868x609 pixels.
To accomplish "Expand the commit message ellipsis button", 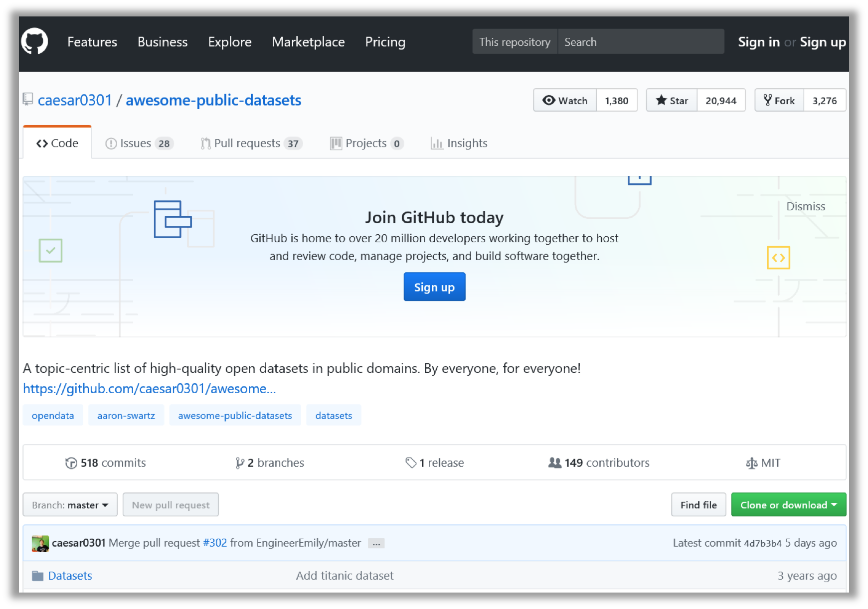I will pyautogui.click(x=376, y=544).
